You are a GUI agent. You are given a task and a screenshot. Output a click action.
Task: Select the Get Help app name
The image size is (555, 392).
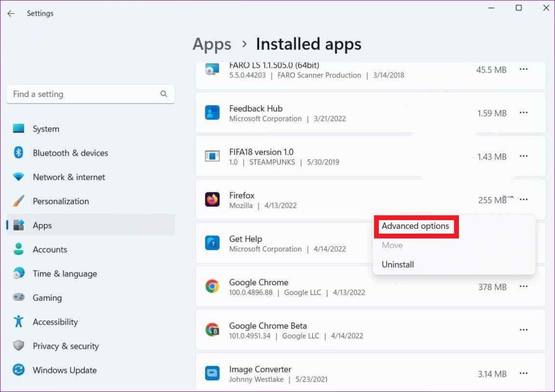pyautogui.click(x=246, y=239)
